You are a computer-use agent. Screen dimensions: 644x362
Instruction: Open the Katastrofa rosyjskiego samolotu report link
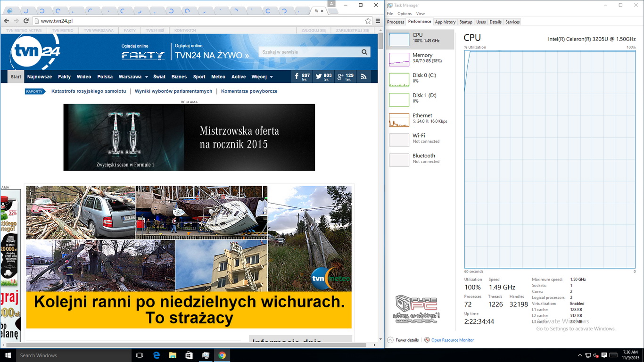click(88, 91)
